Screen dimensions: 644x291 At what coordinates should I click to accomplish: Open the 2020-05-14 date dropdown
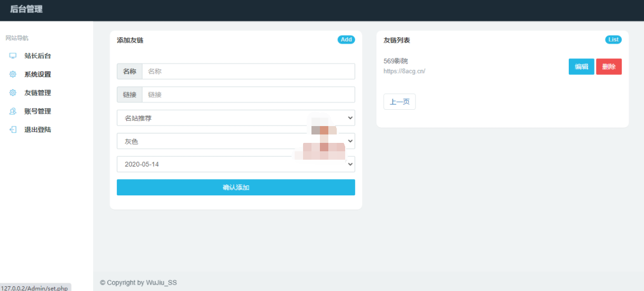click(235, 164)
